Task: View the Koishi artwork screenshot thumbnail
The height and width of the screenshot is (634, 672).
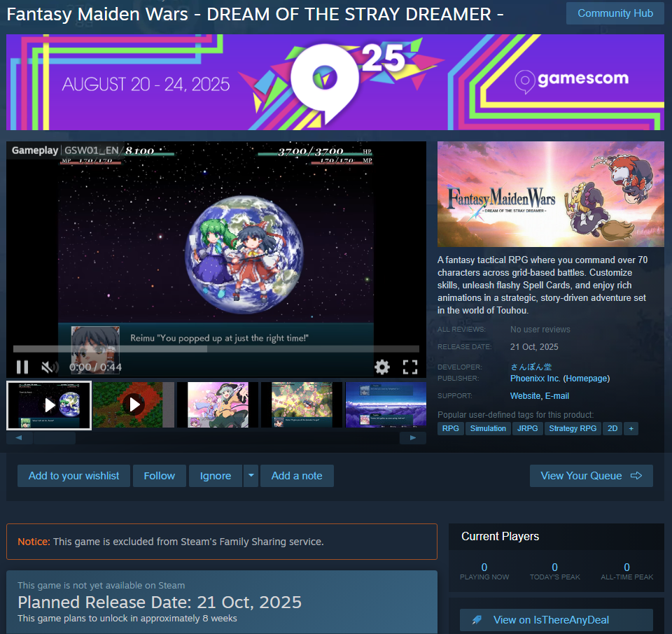Action: coord(218,404)
